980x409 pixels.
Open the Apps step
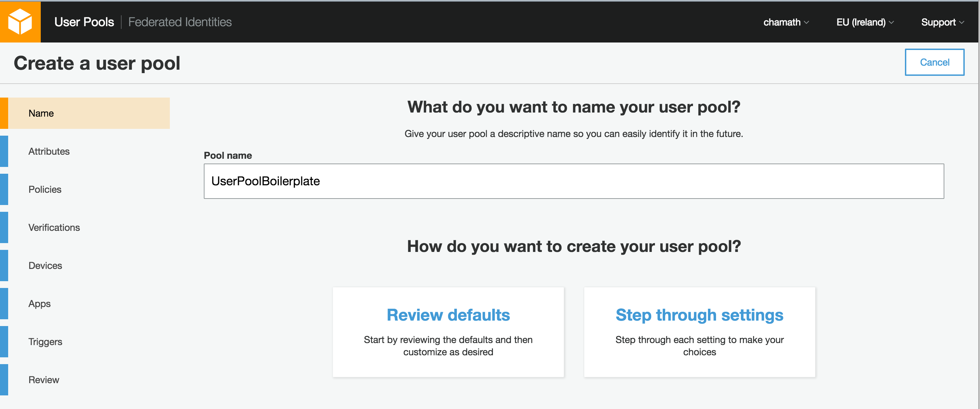pyautogui.click(x=39, y=304)
